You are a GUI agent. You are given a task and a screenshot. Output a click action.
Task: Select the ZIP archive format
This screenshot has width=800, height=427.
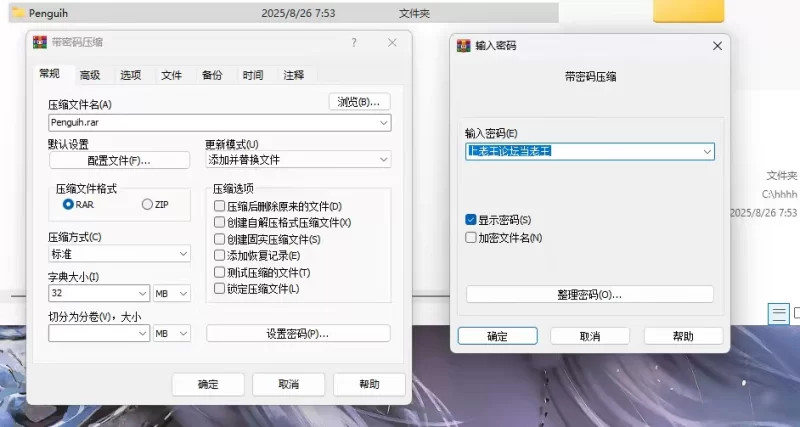pyautogui.click(x=147, y=204)
